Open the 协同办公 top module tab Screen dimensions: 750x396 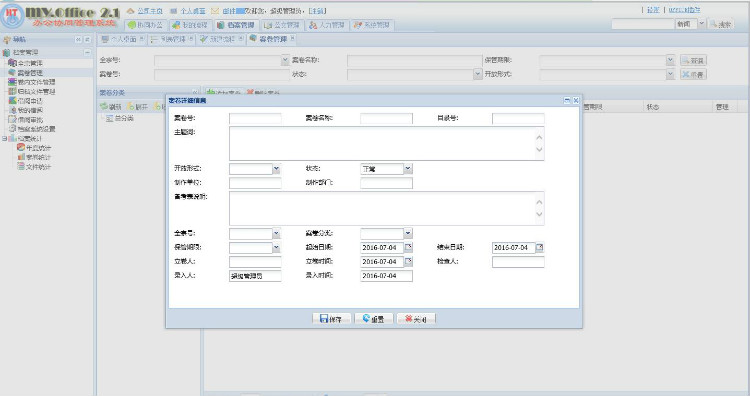point(145,25)
